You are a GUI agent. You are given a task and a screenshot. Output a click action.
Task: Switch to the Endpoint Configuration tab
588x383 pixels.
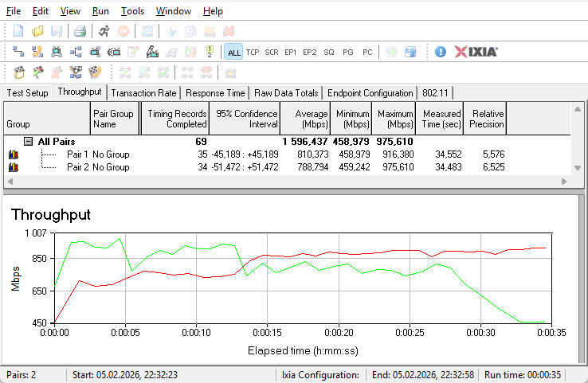click(370, 93)
